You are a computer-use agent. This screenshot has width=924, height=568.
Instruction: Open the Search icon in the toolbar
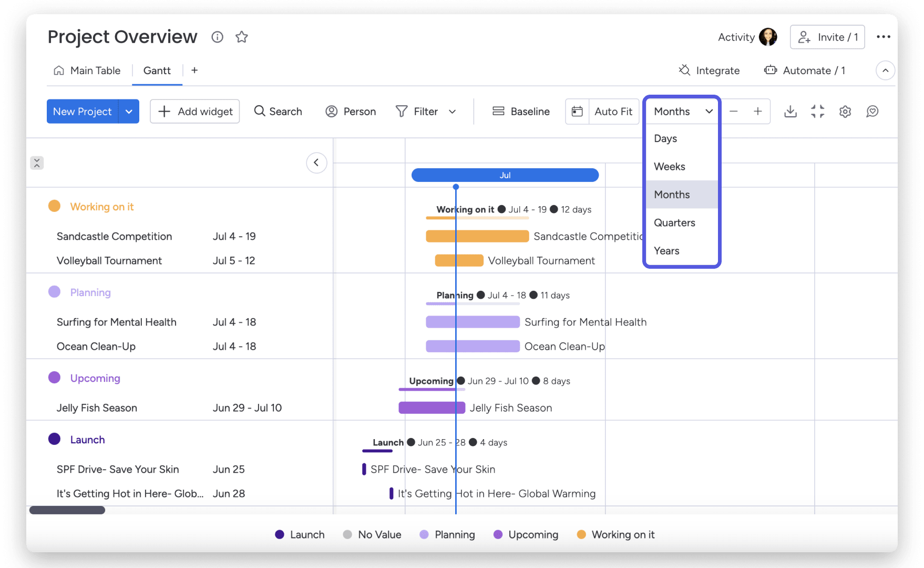(x=259, y=111)
